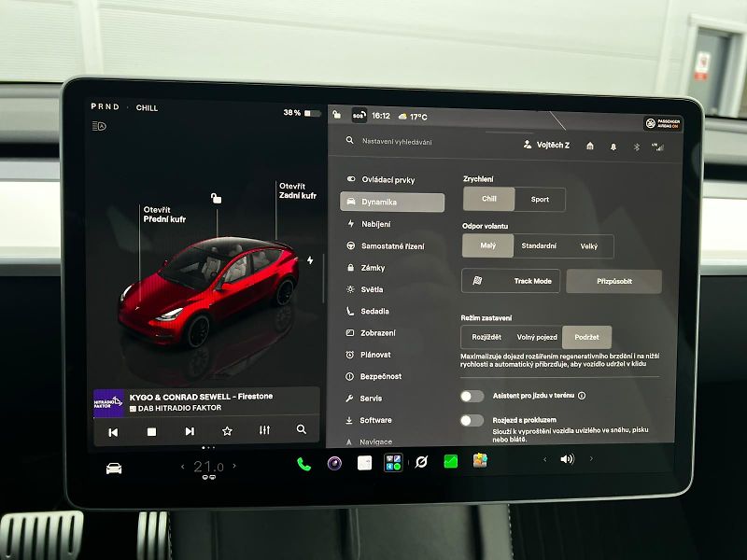Open the Zámky locks section

coord(366,268)
